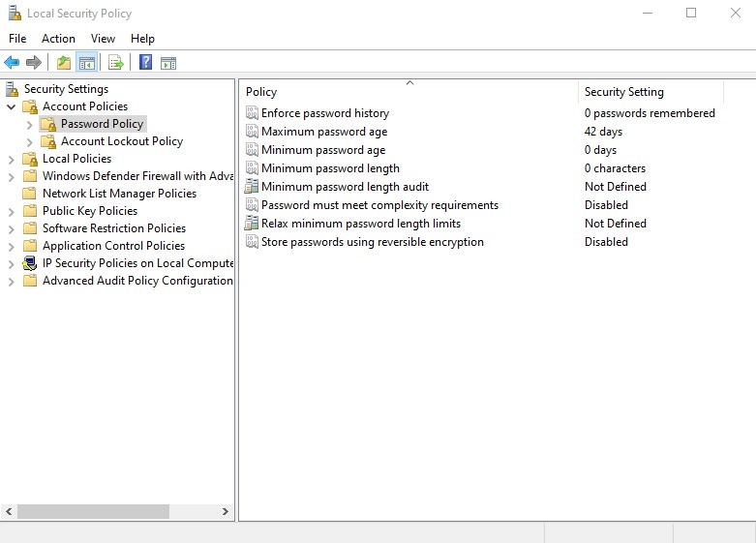Click the Export List toolbar icon
This screenshot has height=543, width=756.
116,63
